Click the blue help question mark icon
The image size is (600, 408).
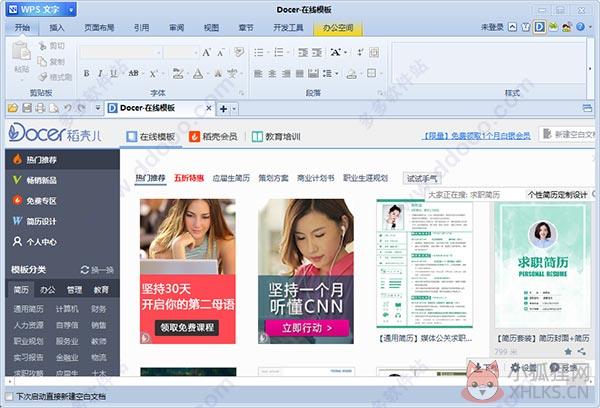click(580, 27)
